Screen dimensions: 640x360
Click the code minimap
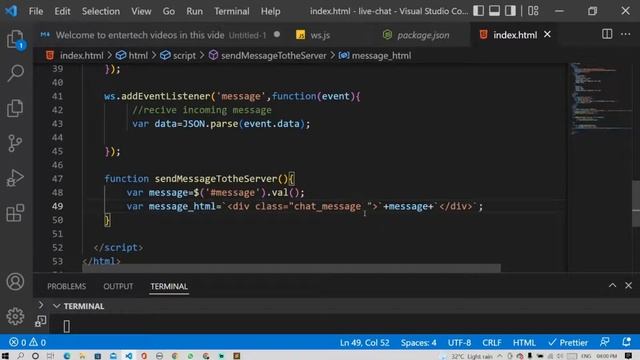(600, 98)
